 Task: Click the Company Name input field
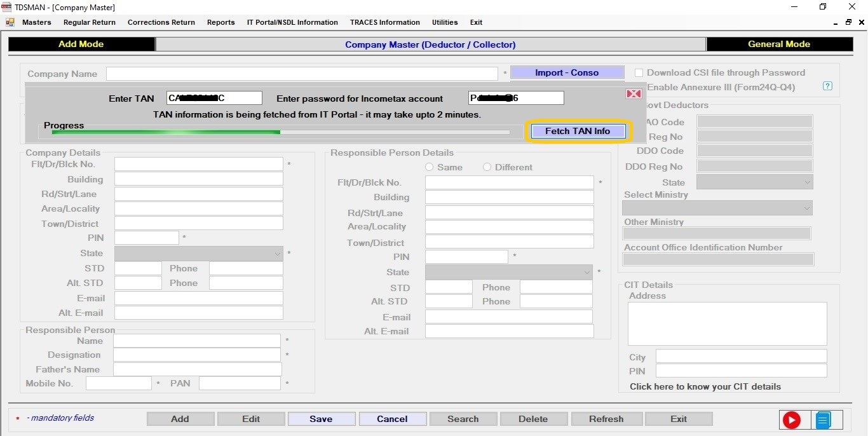point(302,74)
